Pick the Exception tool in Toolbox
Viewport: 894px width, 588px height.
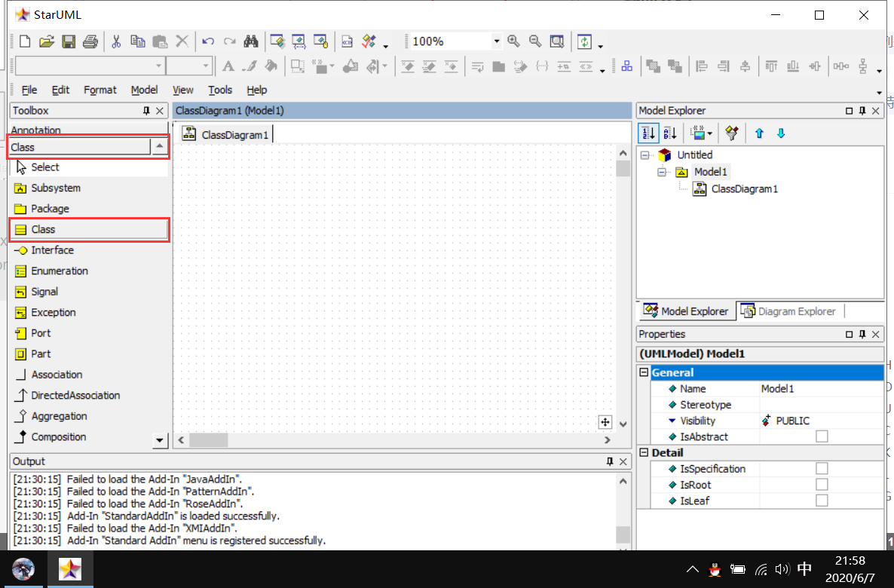pos(89,313)
